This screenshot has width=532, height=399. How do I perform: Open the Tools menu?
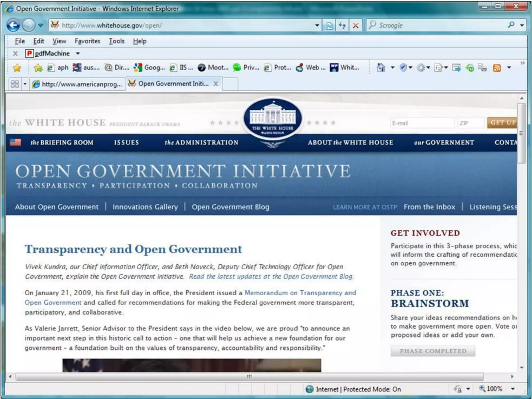pyautogui.click(x=116, y=41)
